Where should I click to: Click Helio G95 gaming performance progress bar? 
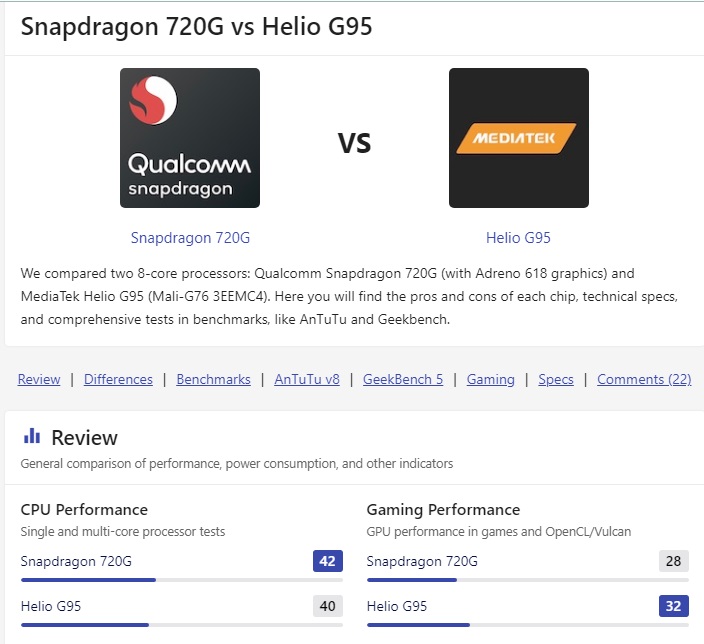[x=528, y=625]
